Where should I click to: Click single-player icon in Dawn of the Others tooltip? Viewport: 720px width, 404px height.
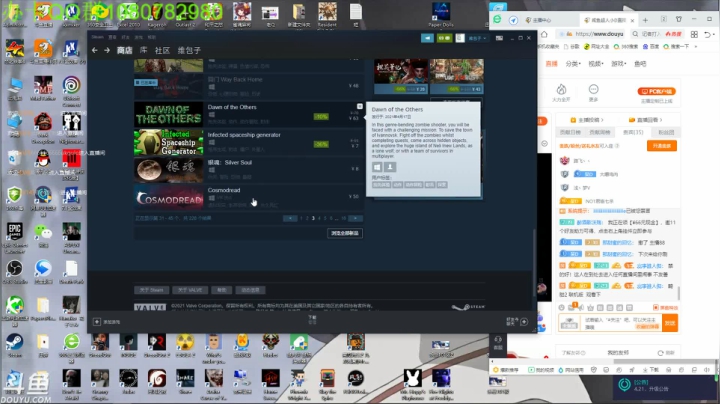coord(390,167)
